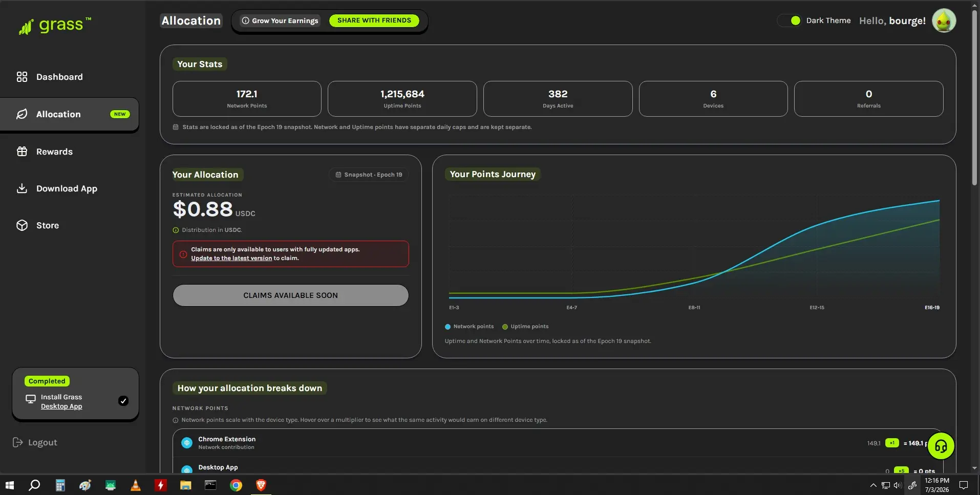Screen dimensions: 980x495
Task: Open the user avatar profile picture
Action: [x=944, y=20]
